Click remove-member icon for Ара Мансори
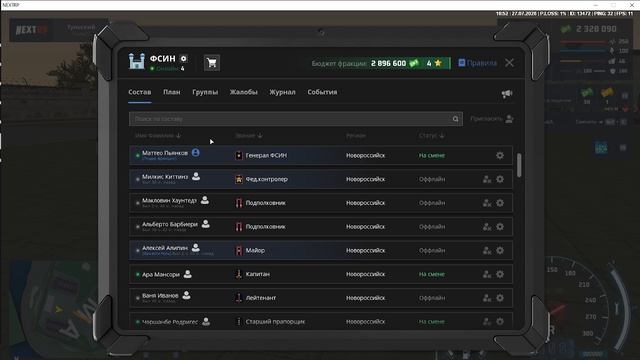640x360 pixels. (x=487, y=274)
